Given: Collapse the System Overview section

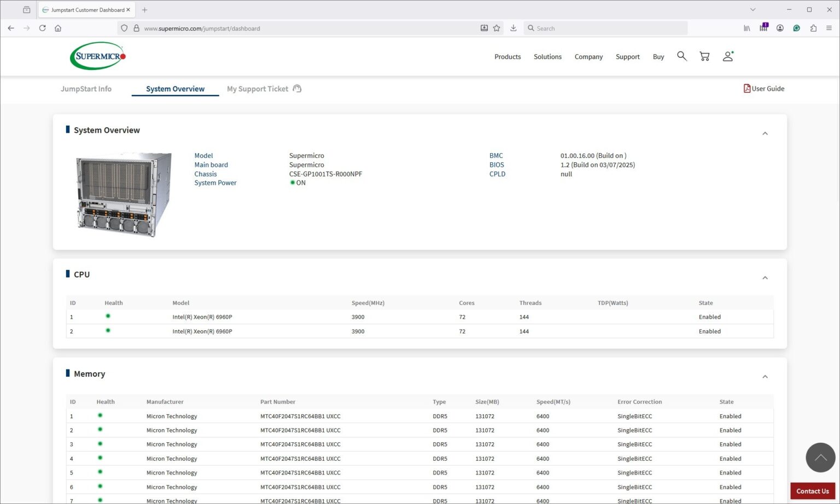Looking at the screenshot, I should (x=765, y=133).
